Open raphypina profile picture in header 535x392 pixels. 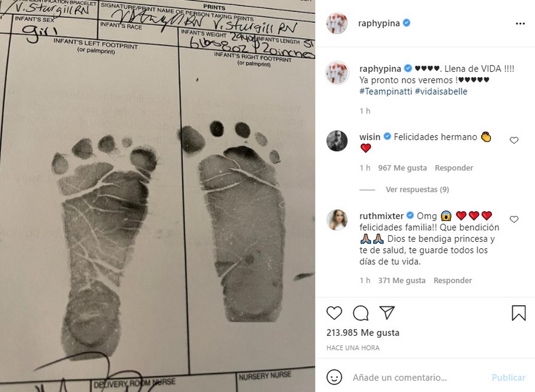pos(337,23)
